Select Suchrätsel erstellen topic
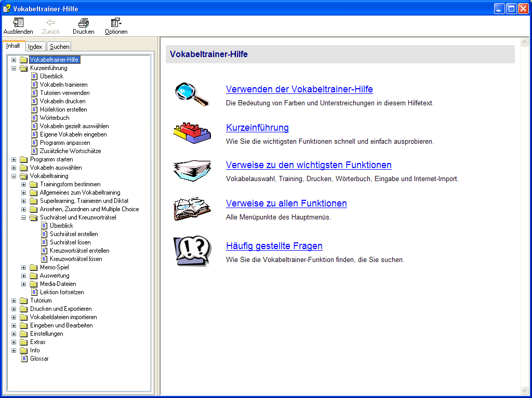This screenshot has width=532, height=398. click(x=74, y=234)
